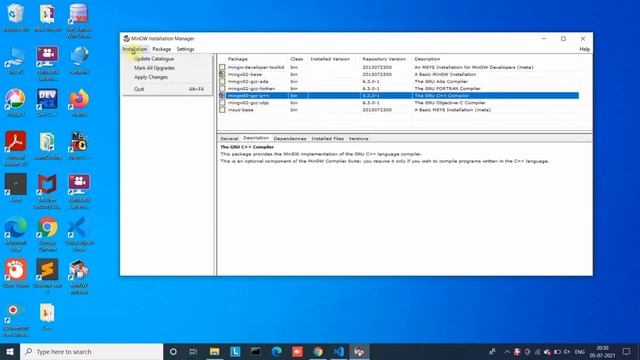Switch to the General tab
The height and width of the screenshot is (360, 640).
229,138
